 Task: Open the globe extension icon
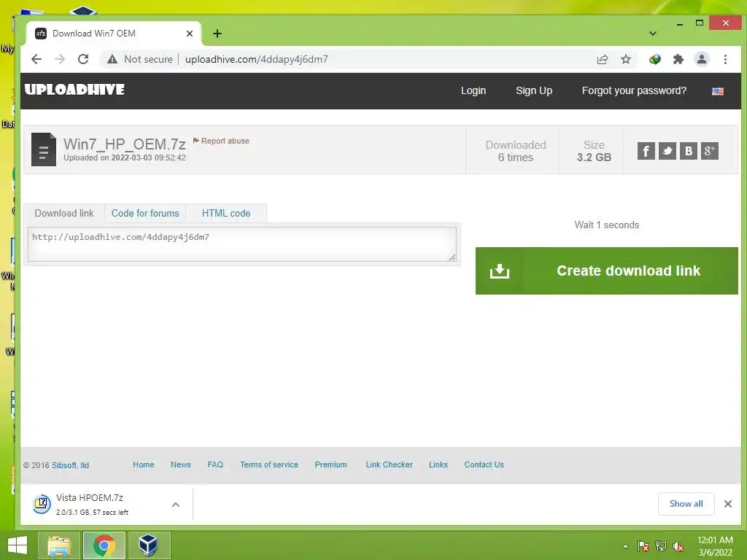coord(654,59)
